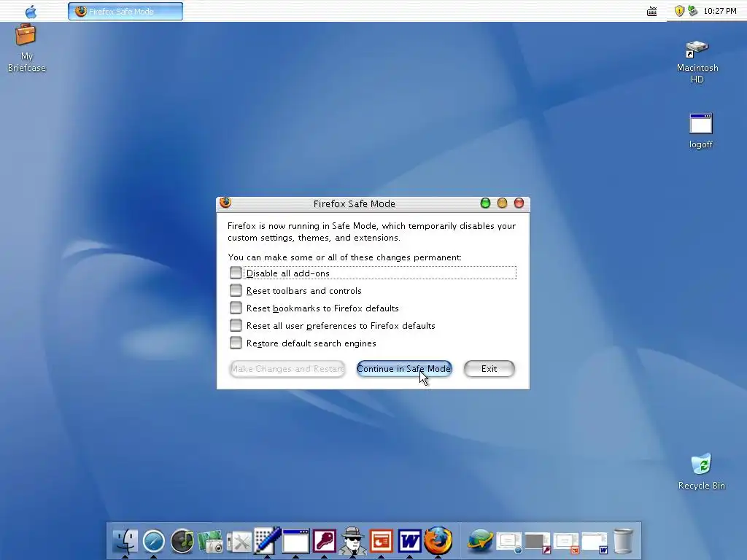Check Reset toolbars and controls
The image size is (747, 560).
click(x=236, y=290)
